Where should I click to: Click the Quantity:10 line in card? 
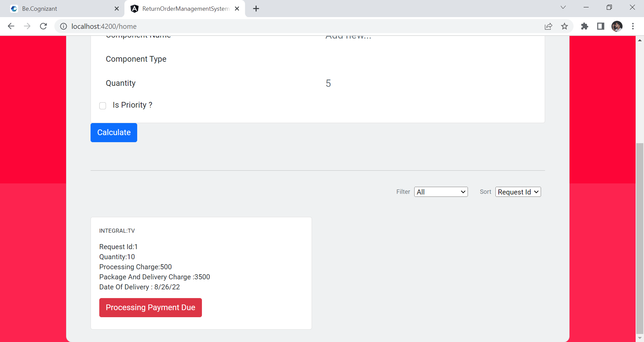click(117, 257)
